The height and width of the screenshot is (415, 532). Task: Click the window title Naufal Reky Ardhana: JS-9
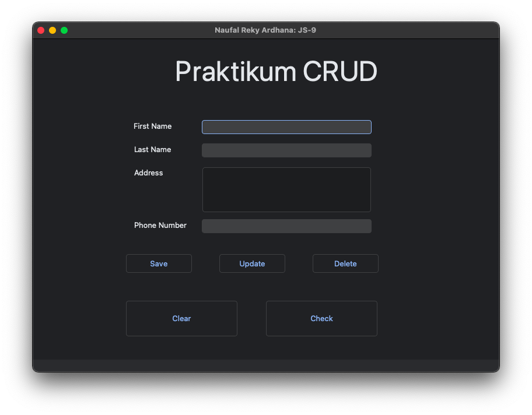pyautogui.click(x=265, y=30)
